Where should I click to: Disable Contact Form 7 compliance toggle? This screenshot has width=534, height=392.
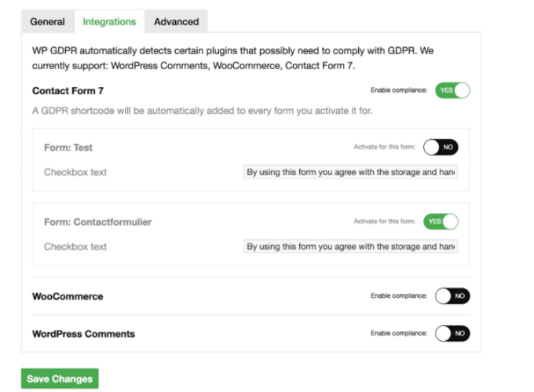[452, 90]
